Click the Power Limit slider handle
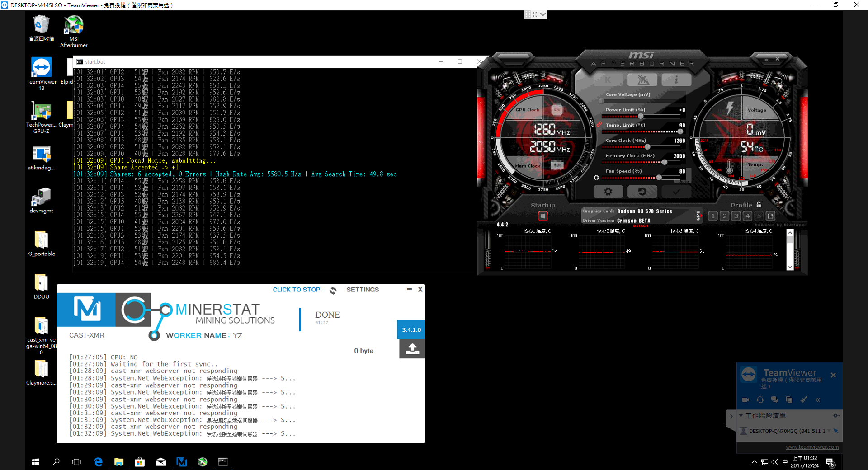868x470 pixels. point(641,116)
